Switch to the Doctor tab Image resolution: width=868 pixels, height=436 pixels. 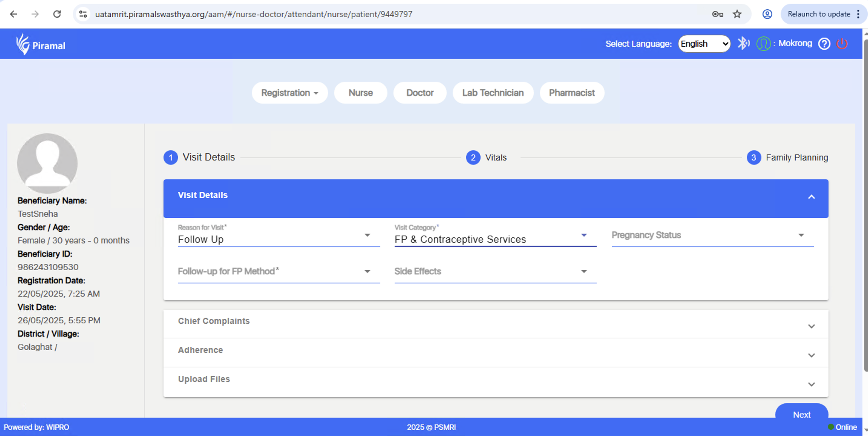[x=420, y=93]
